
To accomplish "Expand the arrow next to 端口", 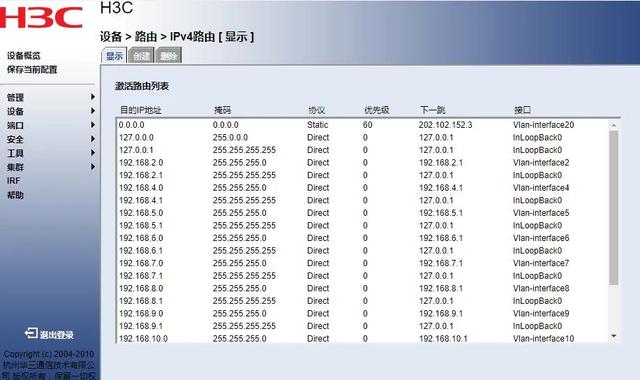I will point(93,124).
